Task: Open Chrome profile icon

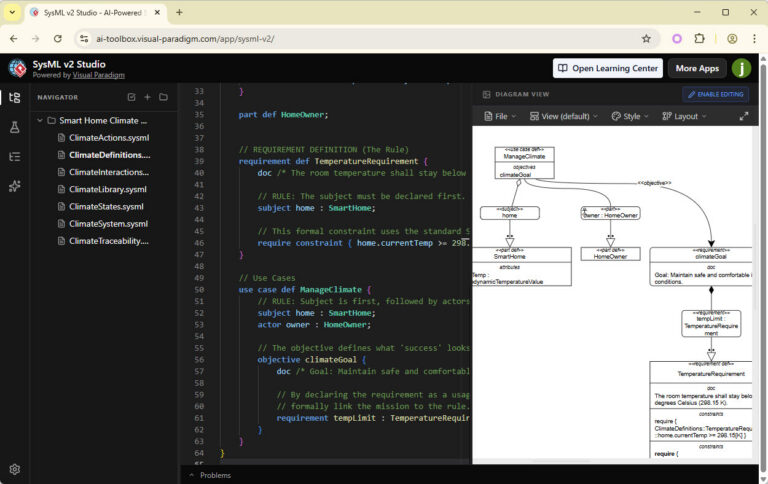Action: coord(732,39)
